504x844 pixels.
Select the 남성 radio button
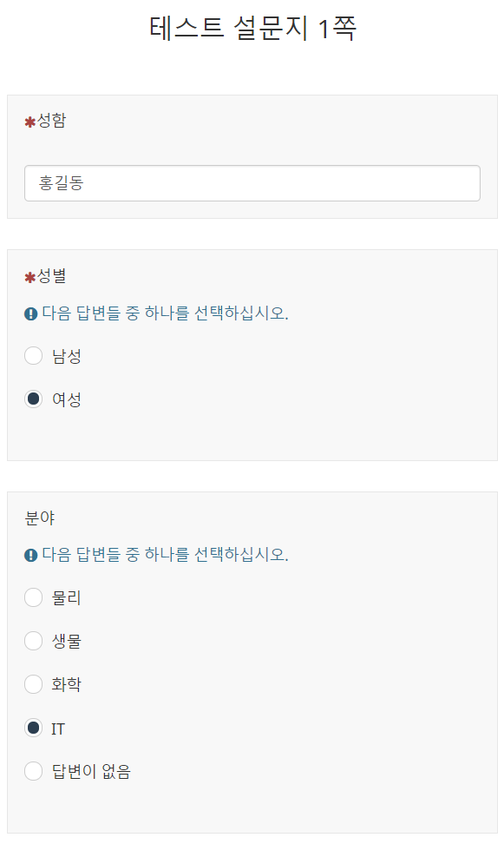click(x=33, y=355)
